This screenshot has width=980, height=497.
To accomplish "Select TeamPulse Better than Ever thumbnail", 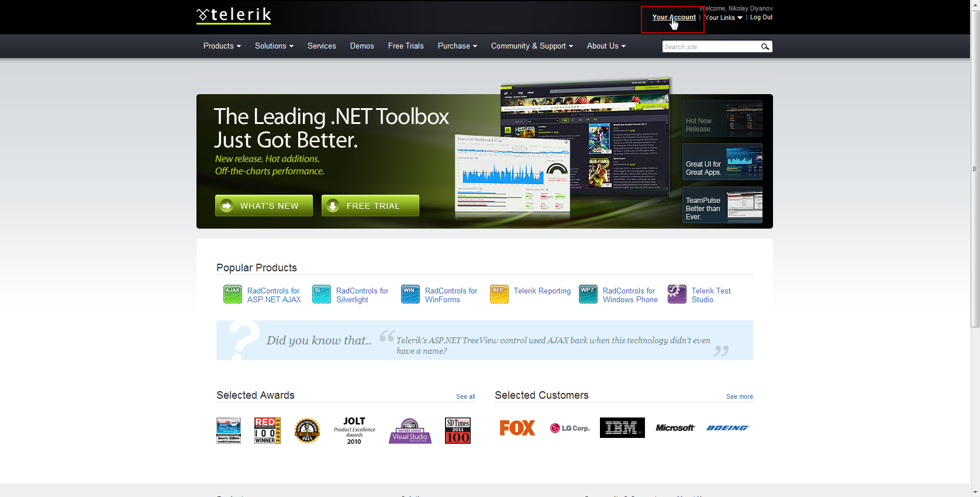I will click(x=722, y=205).
